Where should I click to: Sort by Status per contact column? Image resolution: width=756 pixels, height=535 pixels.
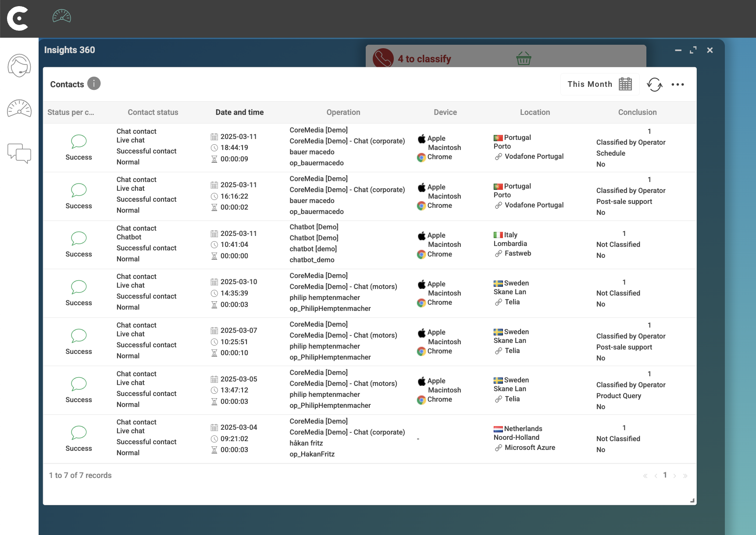click(71, 112)
